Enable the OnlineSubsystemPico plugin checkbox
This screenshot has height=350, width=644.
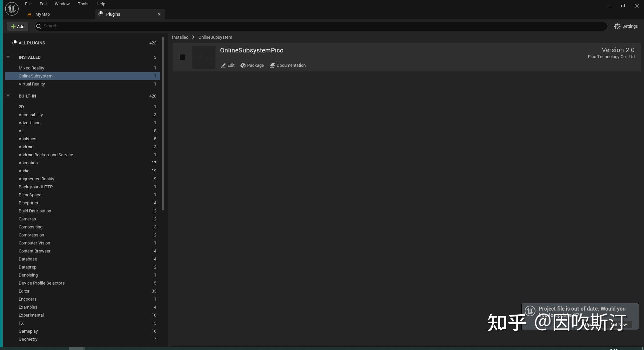click(182, 57)
